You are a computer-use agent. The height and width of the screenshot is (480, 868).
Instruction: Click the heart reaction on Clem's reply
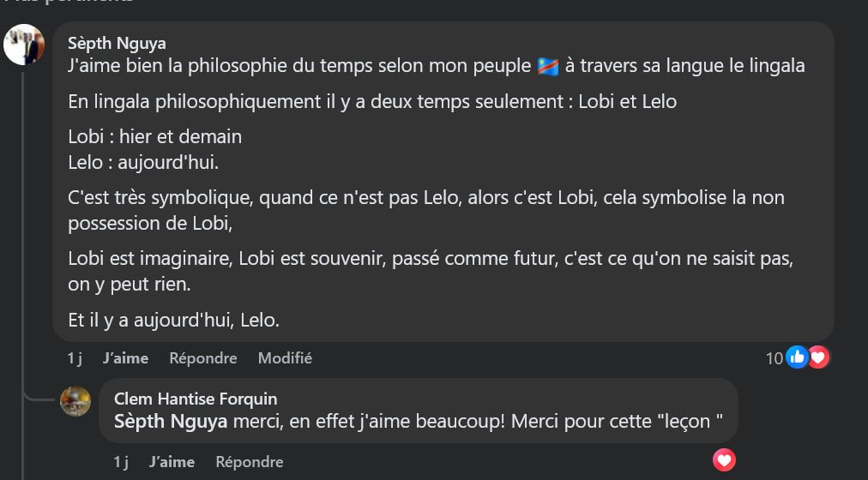click(724, 461)
